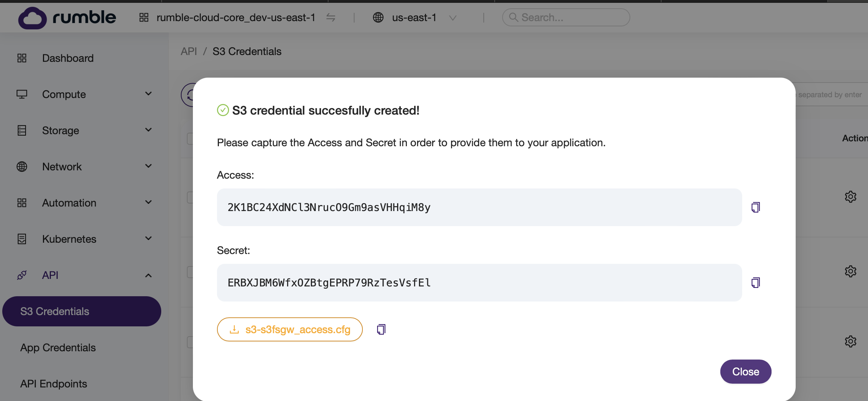
Task: Click the Access key text 2K1BC24XdNCl3NrucO9Gm9asVHHqiM8y
Action: pos(329,207)
